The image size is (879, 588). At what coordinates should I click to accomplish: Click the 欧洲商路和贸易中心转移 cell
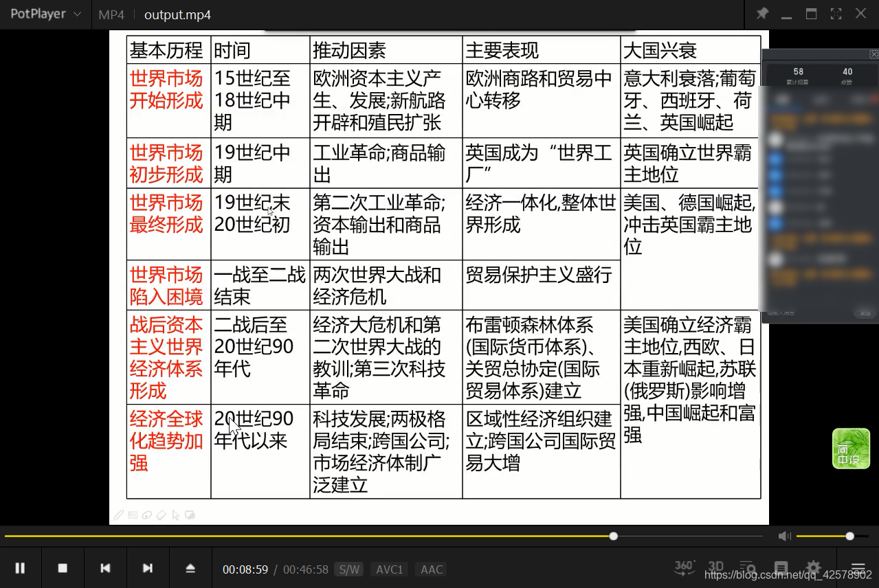[x=542, y=100]
